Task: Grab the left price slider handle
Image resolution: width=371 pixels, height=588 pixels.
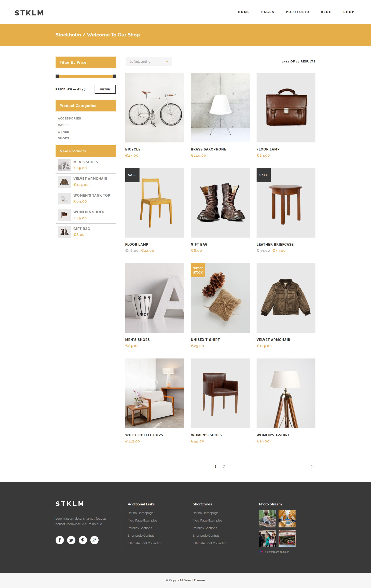Action: pyautogui.click(x=57, y=76)
